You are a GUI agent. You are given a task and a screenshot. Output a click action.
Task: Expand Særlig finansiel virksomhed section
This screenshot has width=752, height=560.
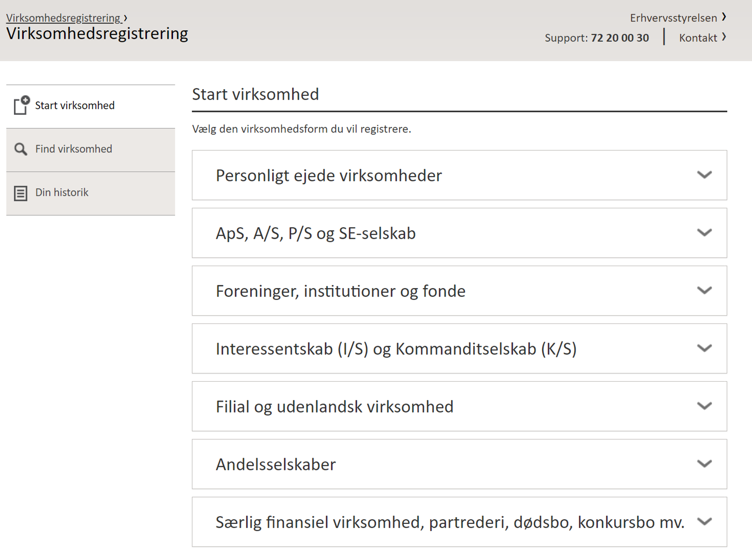coord(449,522)
